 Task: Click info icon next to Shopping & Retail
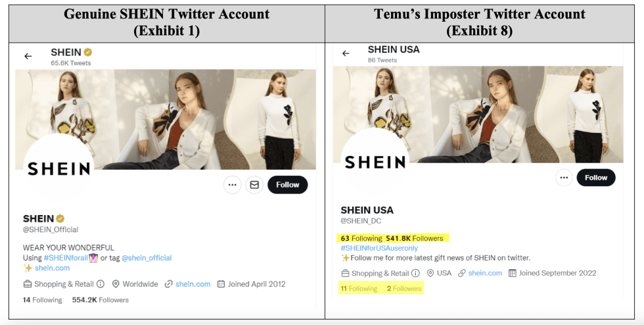tap(101, 284)
